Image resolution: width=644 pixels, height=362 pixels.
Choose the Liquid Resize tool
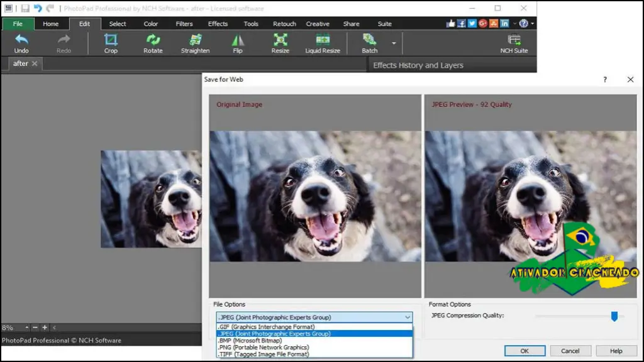(323, 43)
